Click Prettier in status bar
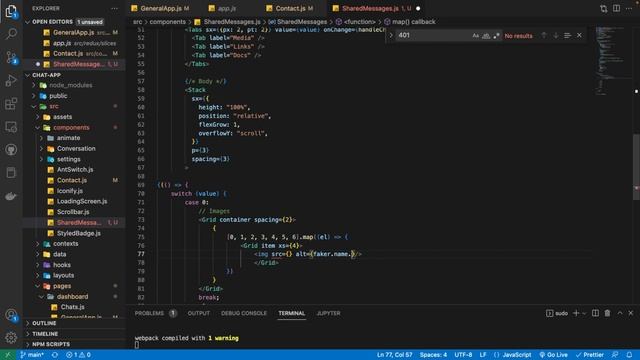640x360 pixels. click(590, 355)
